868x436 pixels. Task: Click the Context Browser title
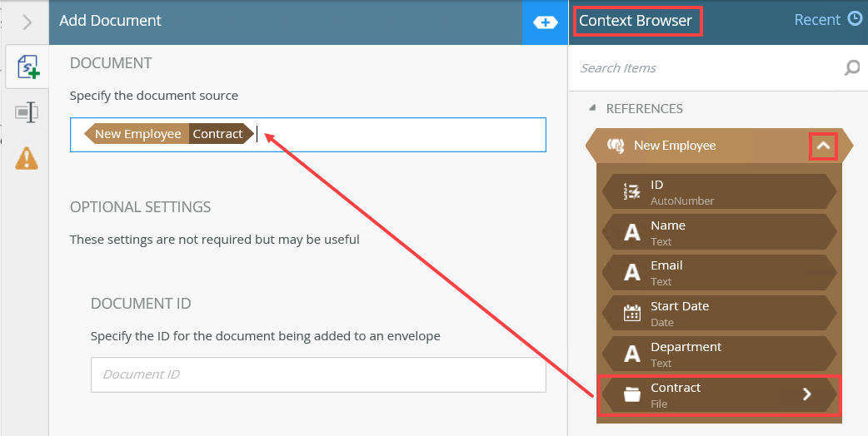636,21
